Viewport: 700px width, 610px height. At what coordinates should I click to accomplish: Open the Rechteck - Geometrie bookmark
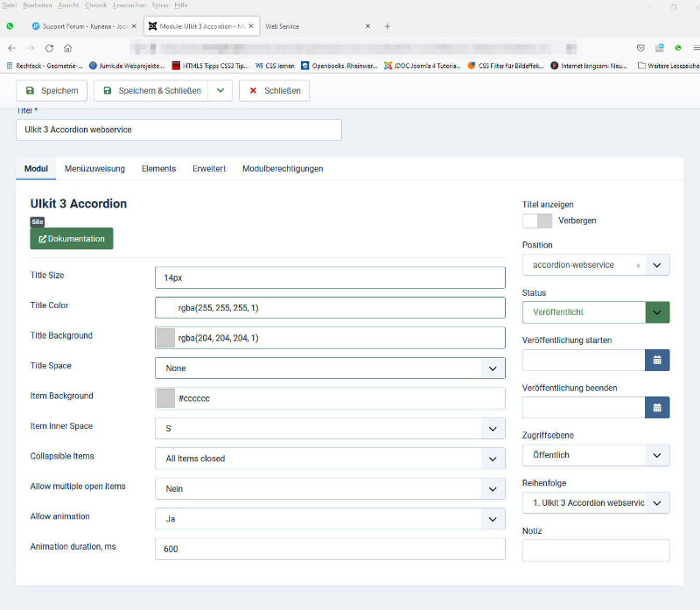tap(45, 66)
